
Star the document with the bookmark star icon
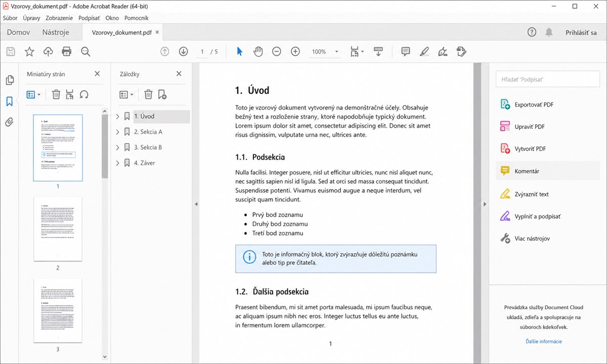click(x=29, y=52)
